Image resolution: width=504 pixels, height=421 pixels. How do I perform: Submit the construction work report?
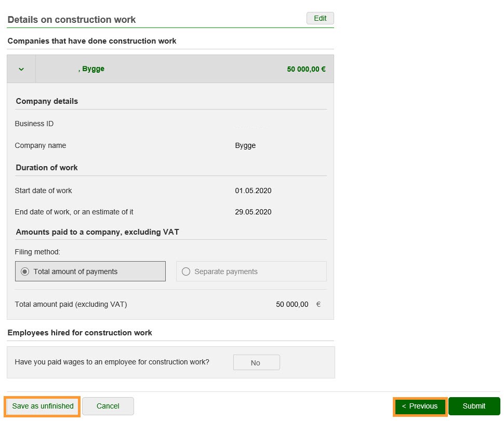point(474,406)
